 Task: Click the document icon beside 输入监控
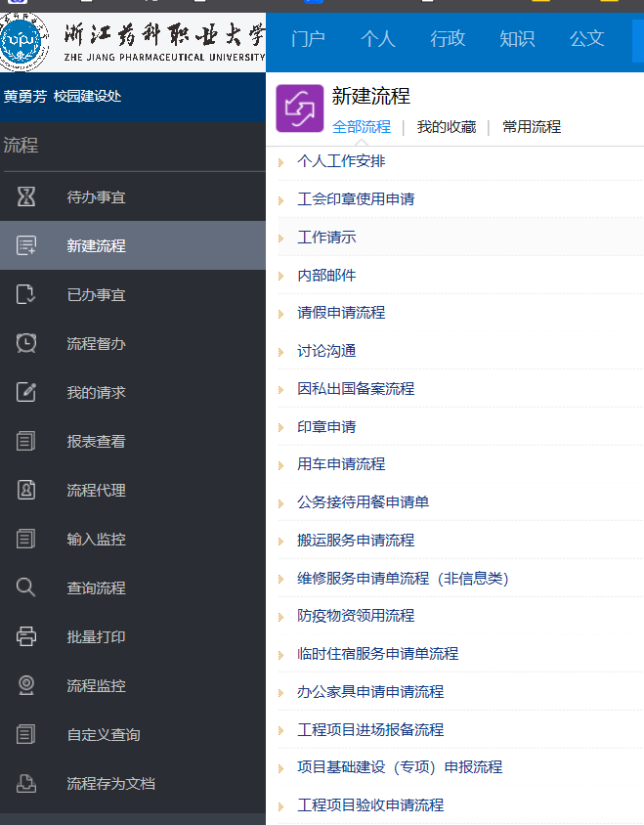[x=26, y=539]
